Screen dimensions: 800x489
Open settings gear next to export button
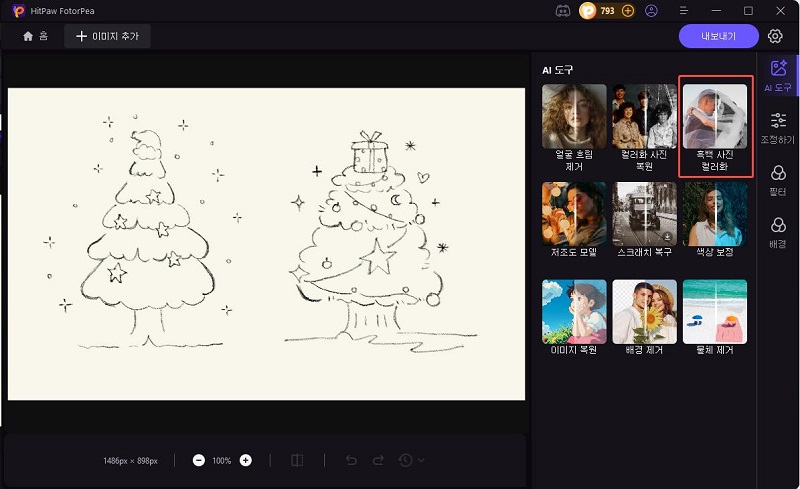pyautogui.click(x=775, y=36)
